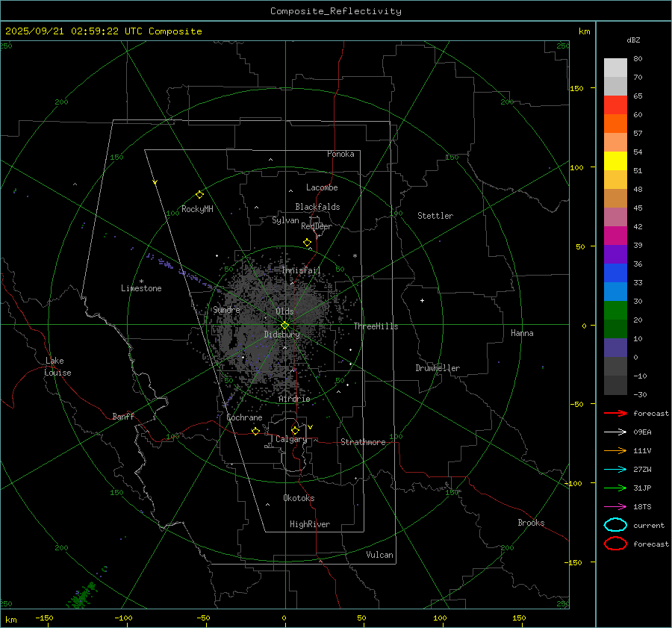Click the red forecast ellipse icon

coord(615,544)
